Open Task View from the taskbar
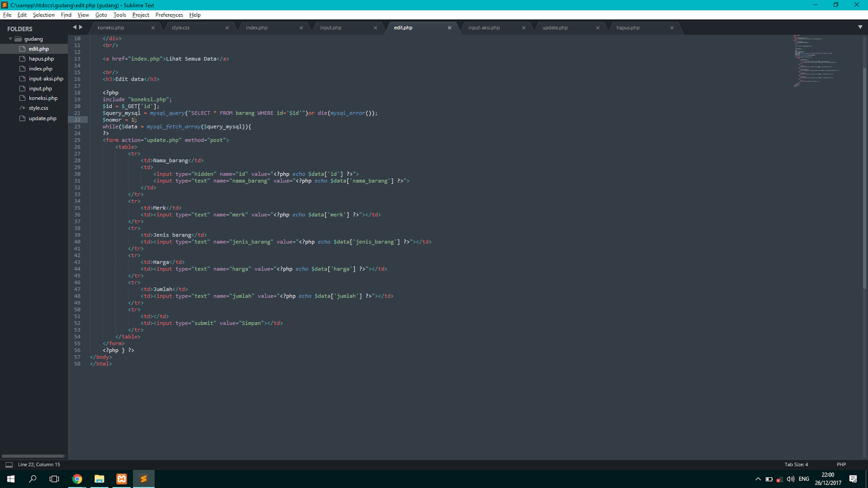This screenshot has width=868, height=488. [x=53, y=479]
